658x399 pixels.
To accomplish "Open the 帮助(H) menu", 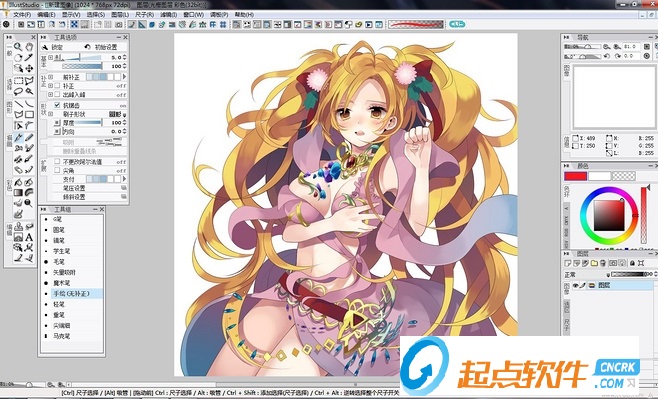I will (244, 15).
